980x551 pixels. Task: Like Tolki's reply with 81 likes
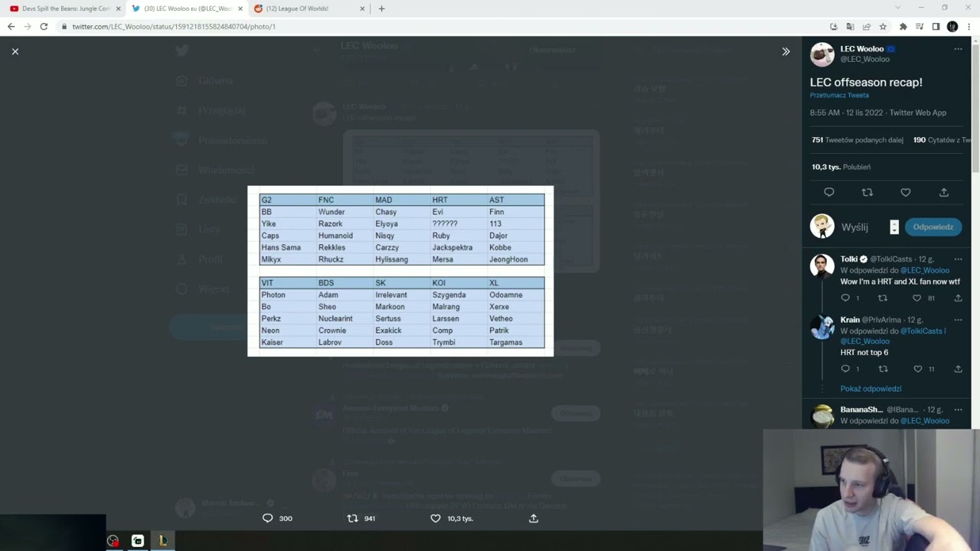[x=916, y=298]
